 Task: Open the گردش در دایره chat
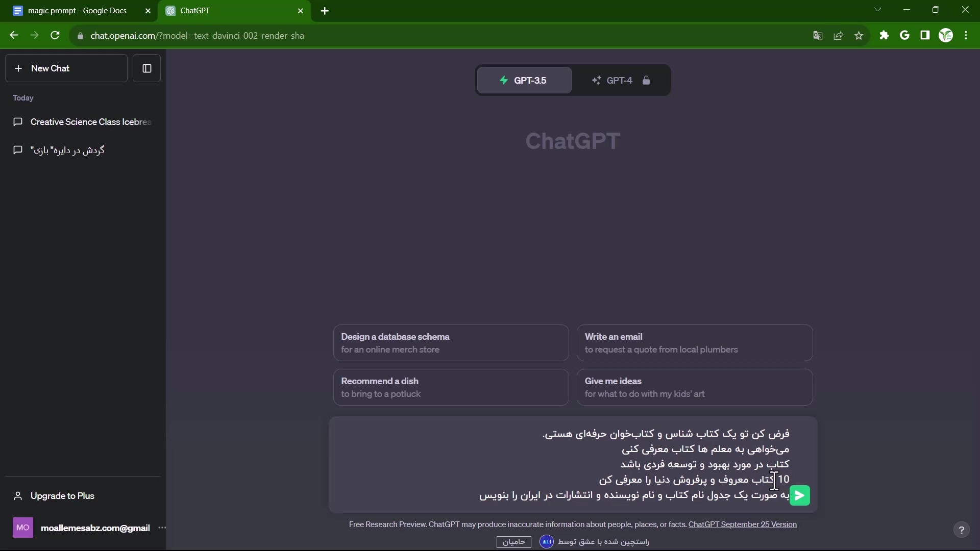(x=83, y=150)
